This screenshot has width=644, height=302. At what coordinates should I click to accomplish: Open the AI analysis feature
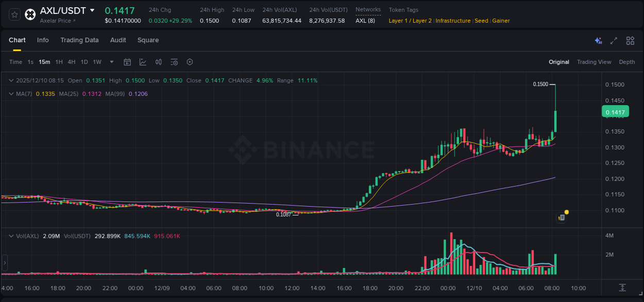click(598, 40)
